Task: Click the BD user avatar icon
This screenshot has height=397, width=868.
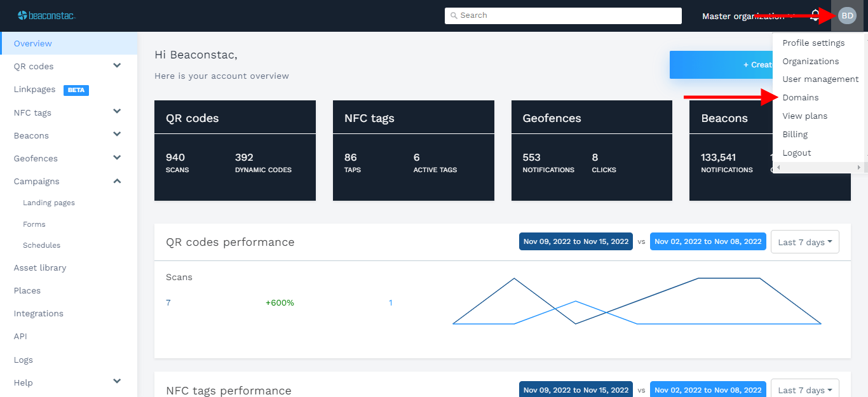Action: point(847,16)
